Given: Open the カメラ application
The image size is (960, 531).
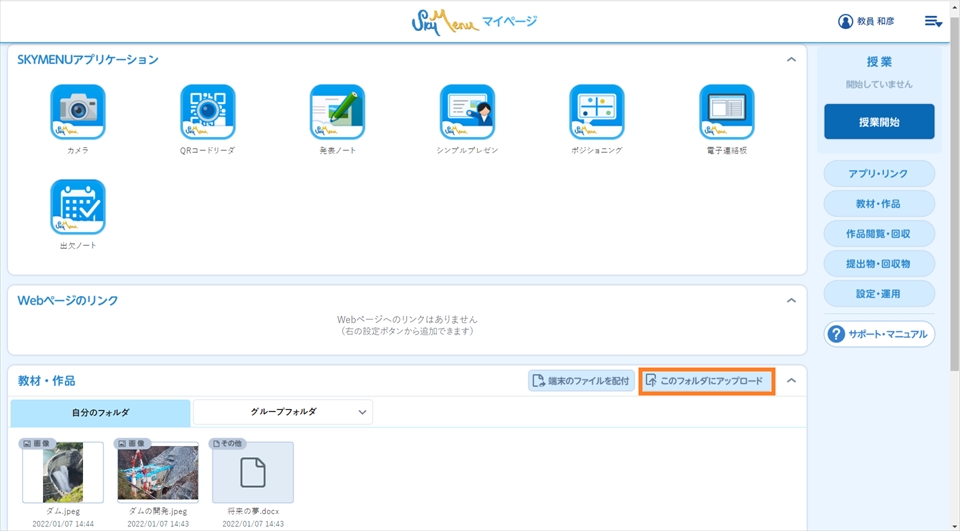Looking at the screenshot, I should 78,112.
